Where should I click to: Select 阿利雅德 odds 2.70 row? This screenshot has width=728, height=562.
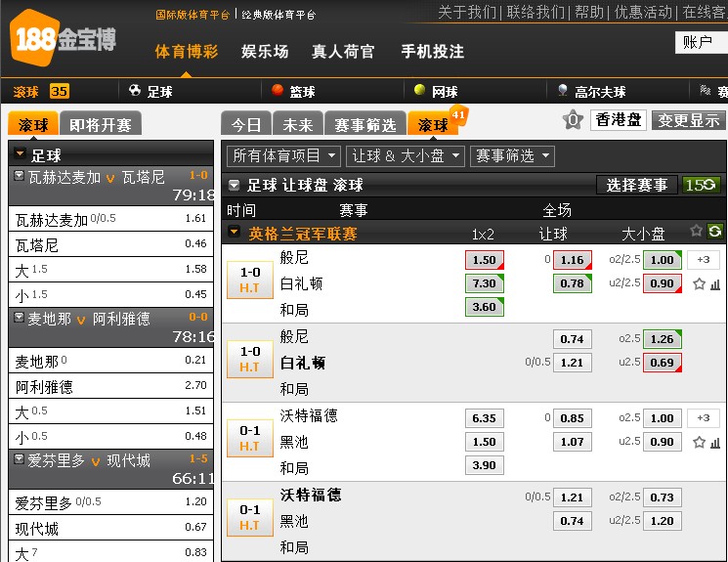coord(111,385)
